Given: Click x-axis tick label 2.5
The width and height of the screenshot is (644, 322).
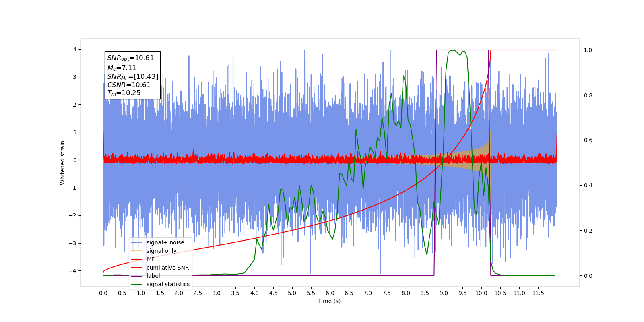Looking at the screenshot, I should 198,293.
